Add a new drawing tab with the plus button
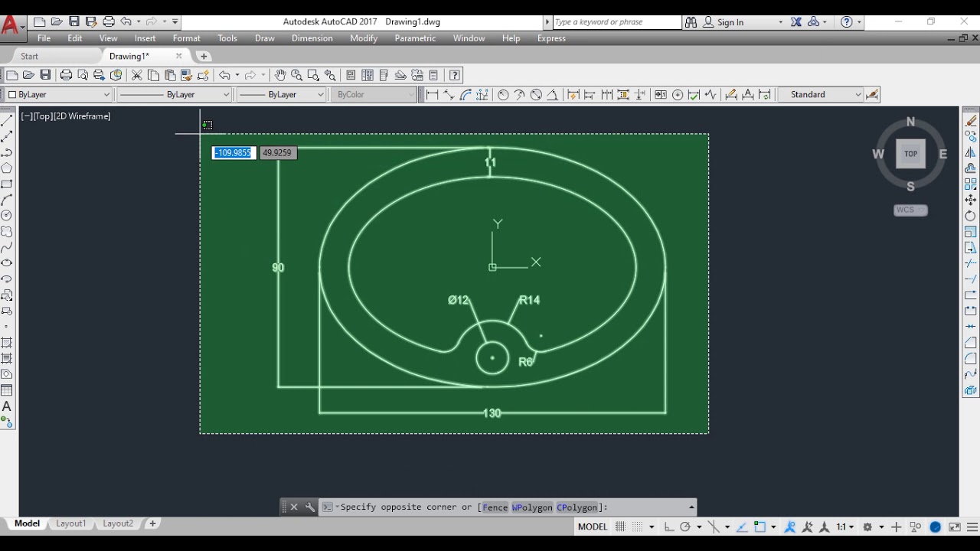This screenshot has width=980, height=551. click(204, 56)
